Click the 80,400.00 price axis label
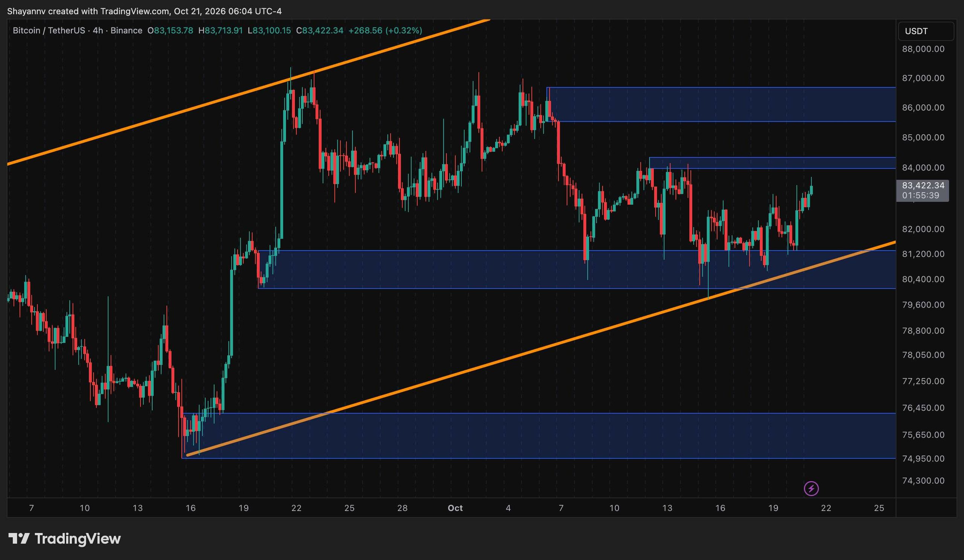 (923, 279)
